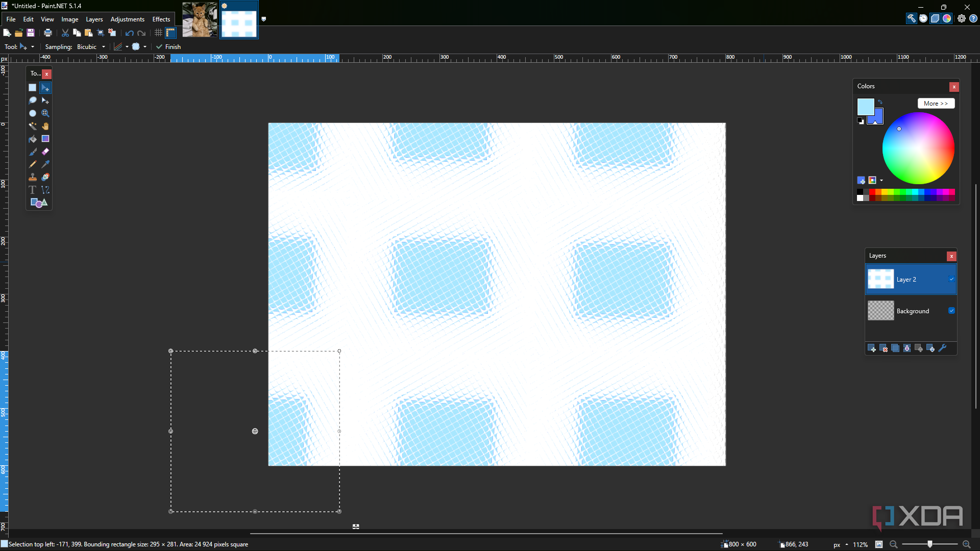Open the File menu
This screenshot has height=551, width=980.
(x=11, y=19)
